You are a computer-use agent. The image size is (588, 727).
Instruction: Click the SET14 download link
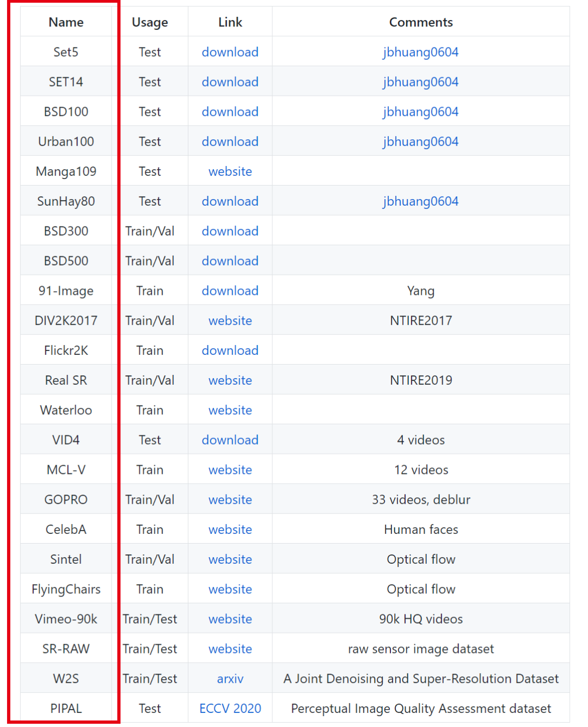pos(230,82)
